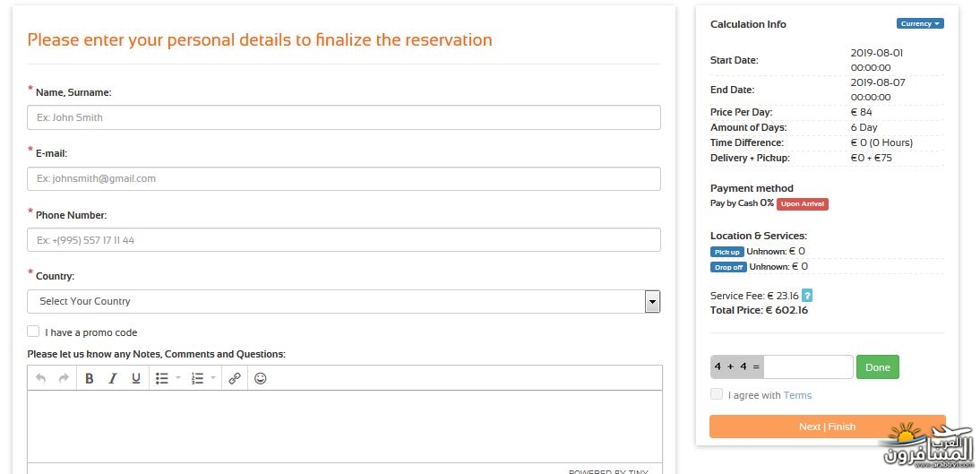
Task: Open the emoticon picker in the editor
Action: coord(261,378)
